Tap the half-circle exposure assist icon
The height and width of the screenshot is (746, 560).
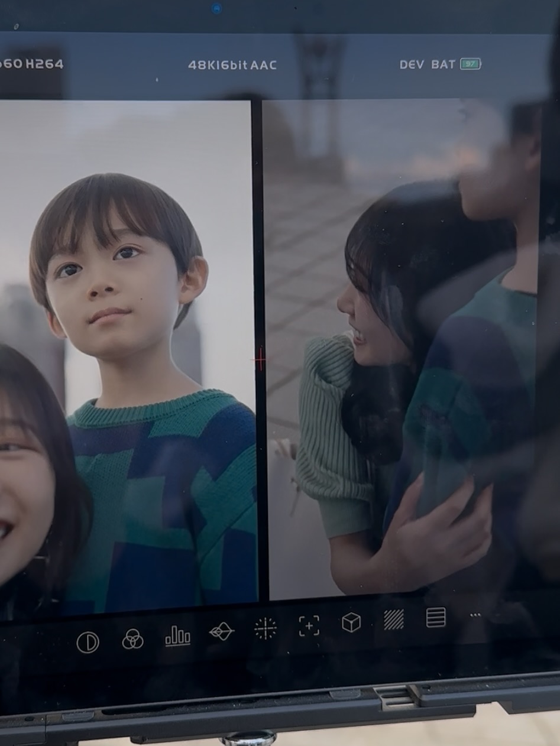pyautogui.click(x=88, y=642)
